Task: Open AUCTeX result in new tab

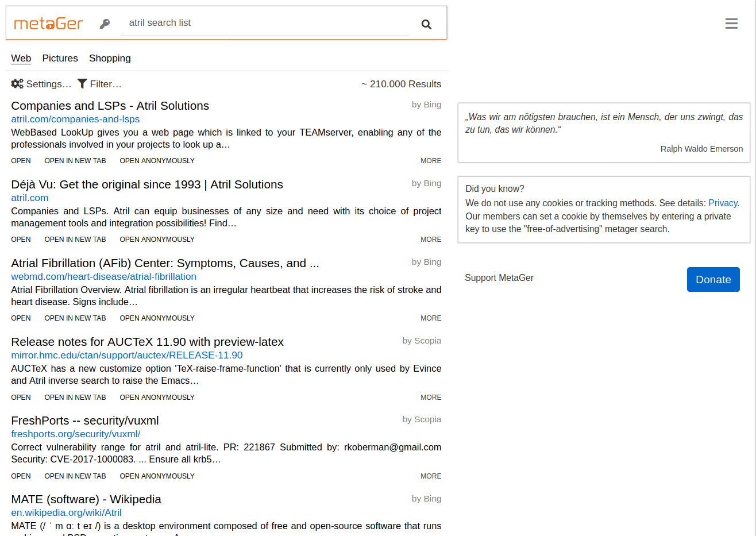Action: point(75,398)
